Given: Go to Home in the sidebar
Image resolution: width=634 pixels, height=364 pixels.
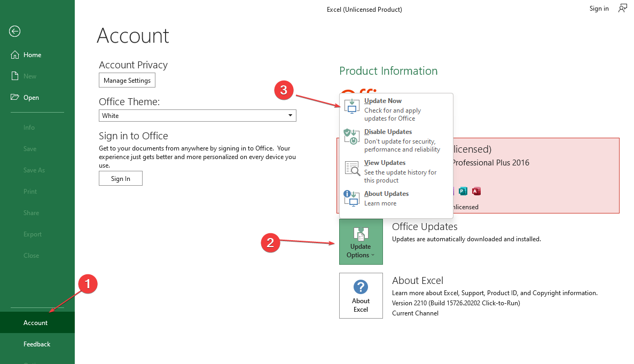Looking at the screenshot, I should (37, 54).
